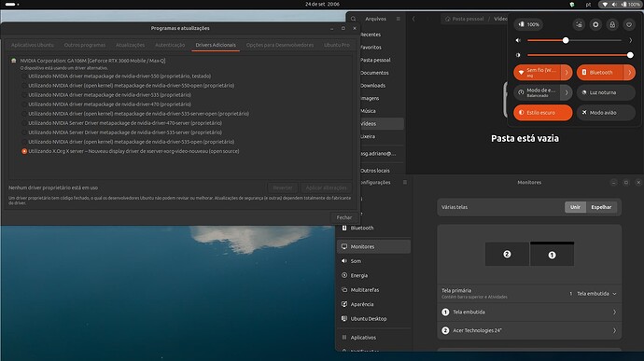644x361 pixels.
Task: Click the search icon in Arquivos
Action: [x=353, y=19]
